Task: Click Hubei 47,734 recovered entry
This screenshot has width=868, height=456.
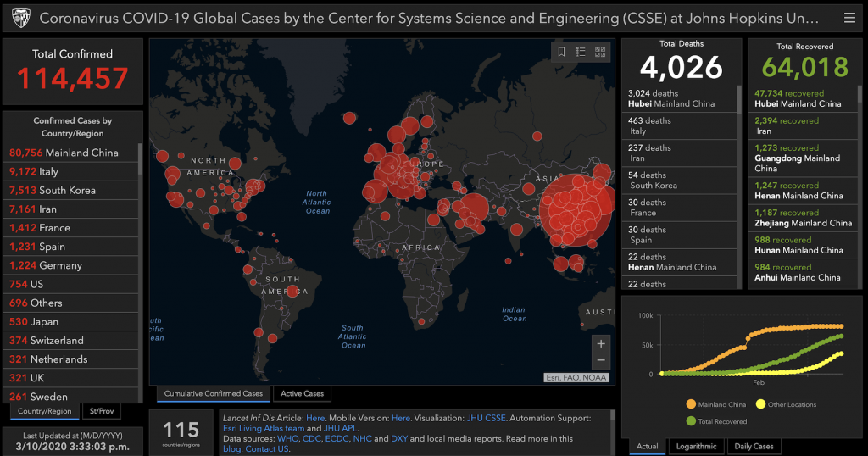Action: (x=803, y=98)
